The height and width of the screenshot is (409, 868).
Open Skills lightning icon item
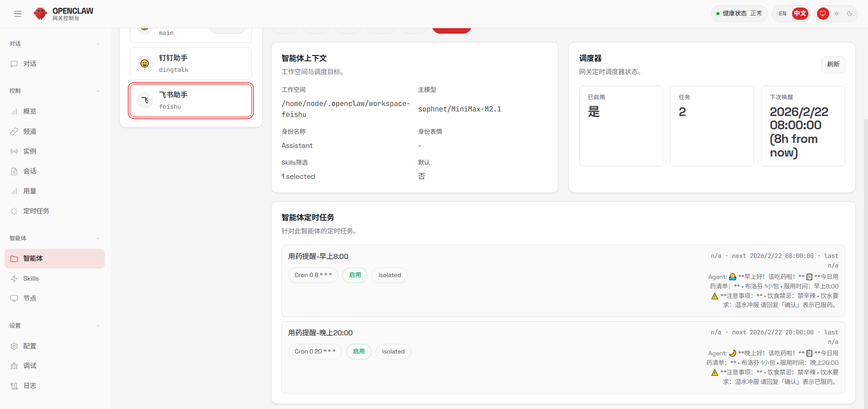(x=14, y=278)
